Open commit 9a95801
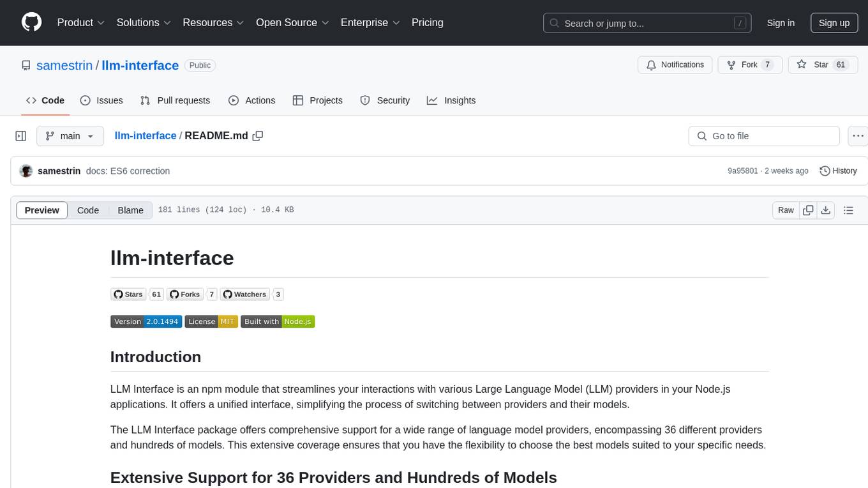This screenshot has height=488, width=868. (x=743, y=171)
